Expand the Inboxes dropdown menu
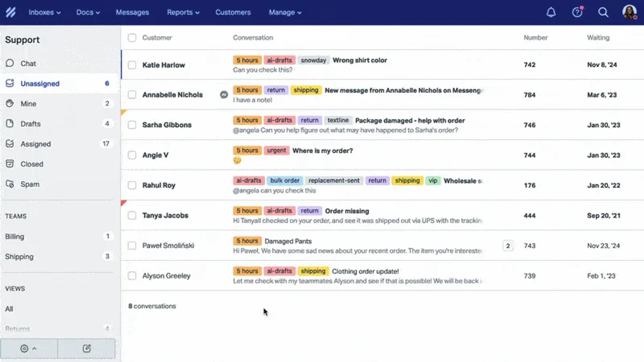This screenshot has height=362, width=644. click(x=44, y=12)
